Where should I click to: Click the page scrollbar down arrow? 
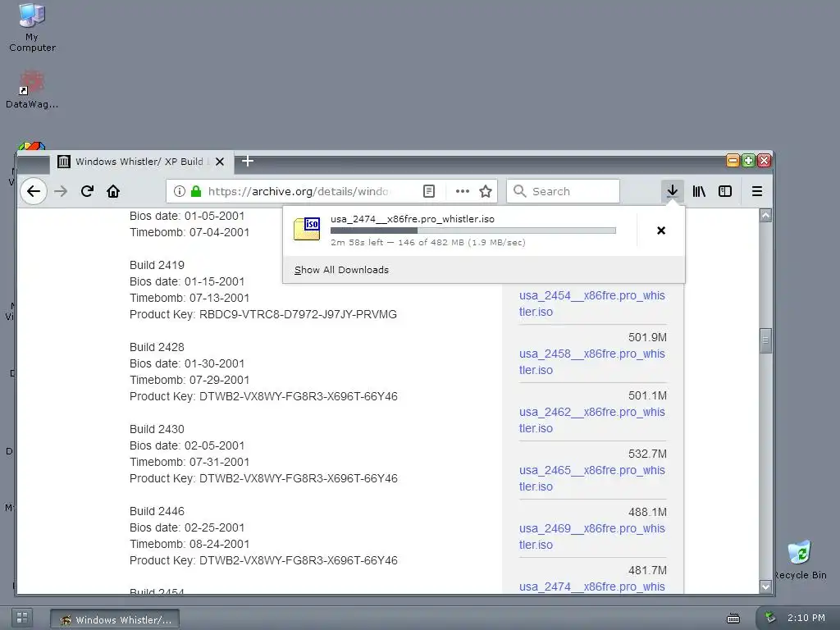point(765,587)
